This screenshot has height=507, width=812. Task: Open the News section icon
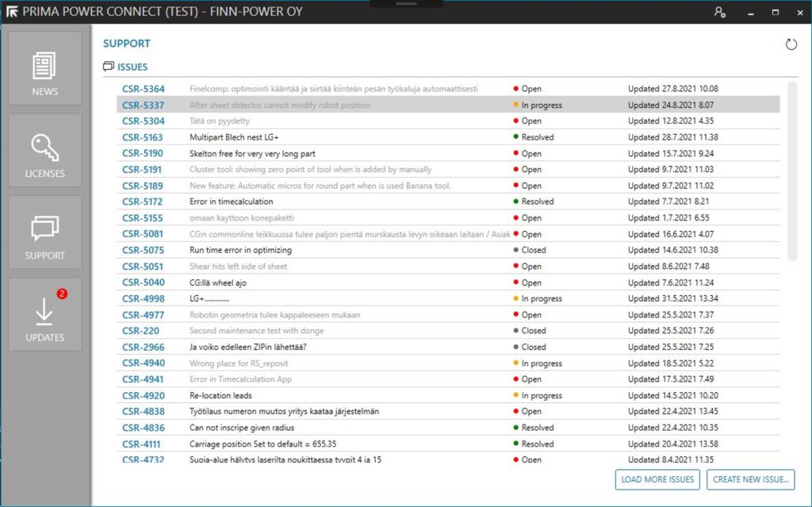tap(44, 67)
